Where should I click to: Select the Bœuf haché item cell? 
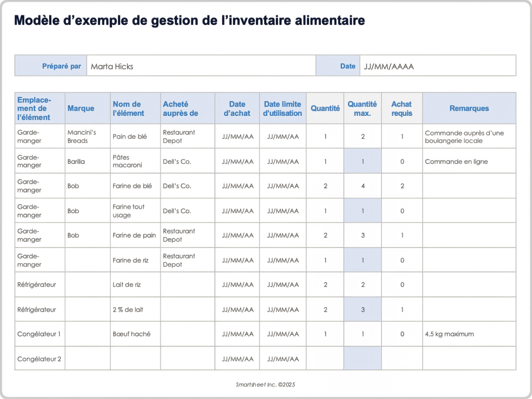(126, 334)
